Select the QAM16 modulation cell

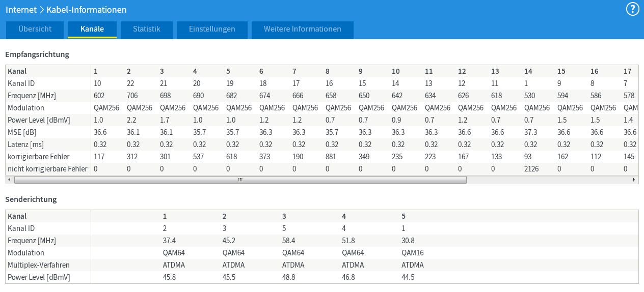[x=413, y=253]
